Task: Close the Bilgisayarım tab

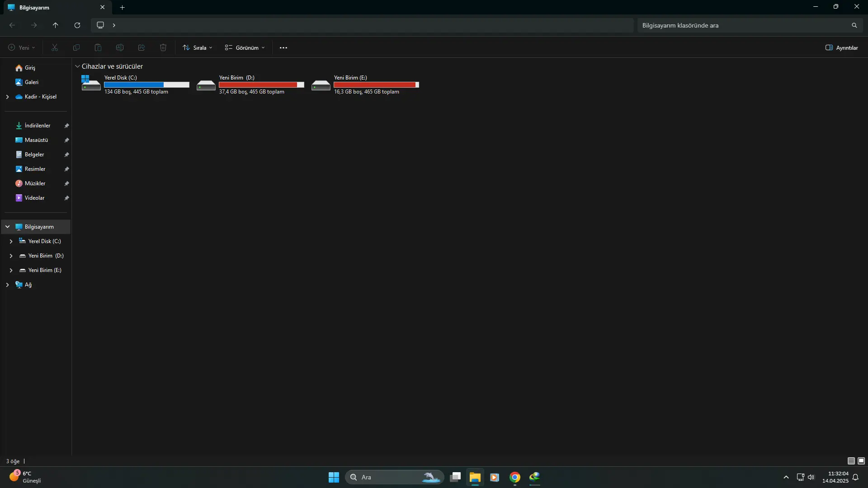Action: coord(102,7)
